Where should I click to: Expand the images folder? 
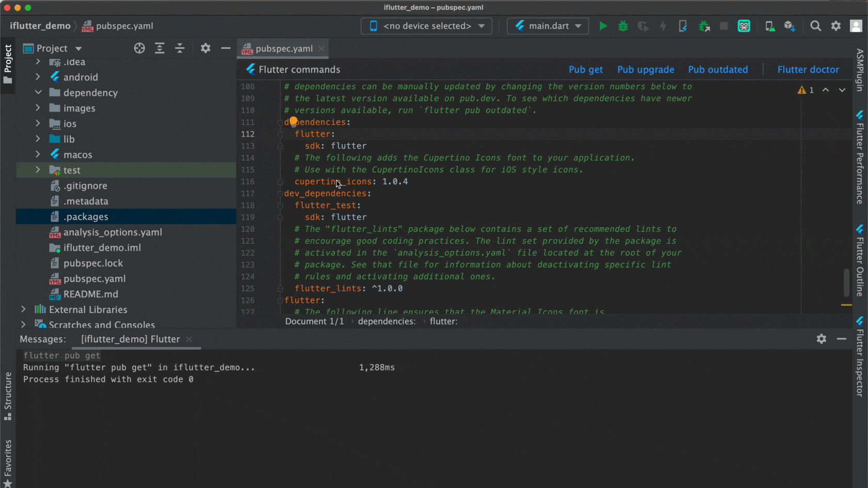38,108
